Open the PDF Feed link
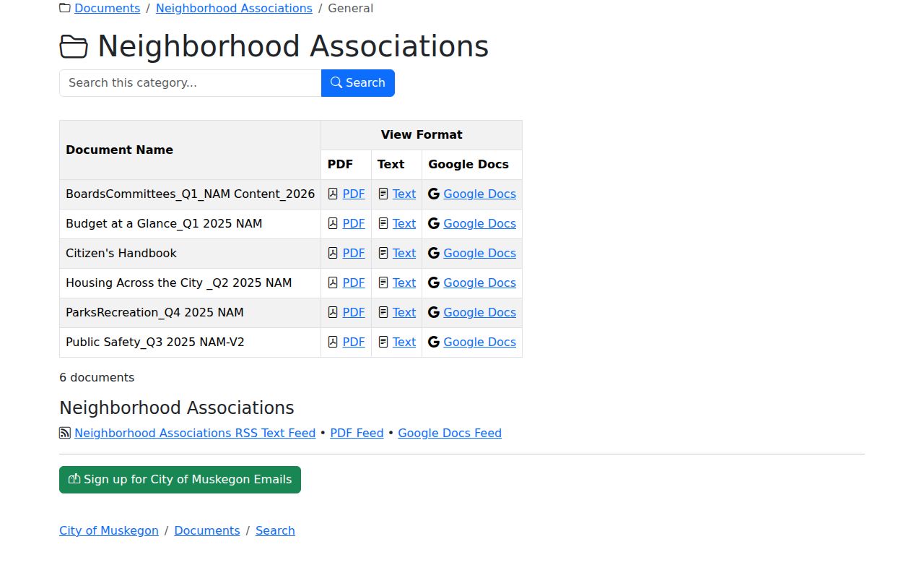This screenshot has height=578, width=924. click(357, 433)
